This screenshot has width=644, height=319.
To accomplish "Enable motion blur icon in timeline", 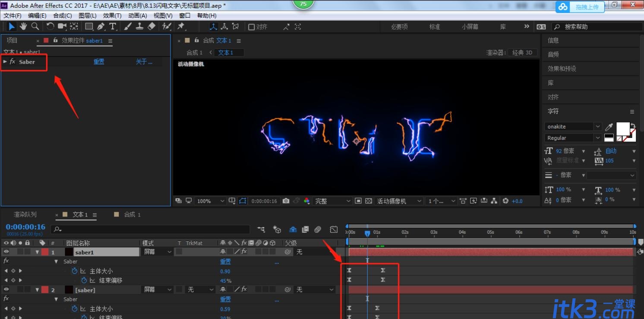I will (318, 229).
